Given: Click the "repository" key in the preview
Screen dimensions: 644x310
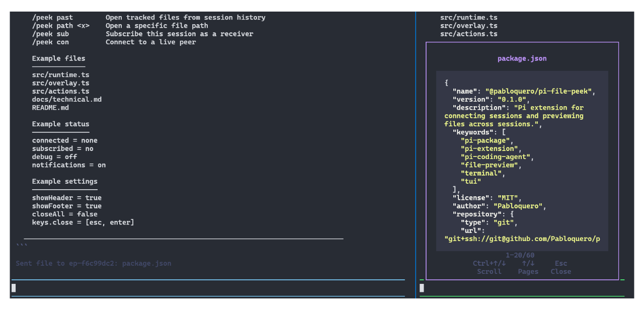Looking at the screenshot, I should pyautogui.click(x=477, y=214).
